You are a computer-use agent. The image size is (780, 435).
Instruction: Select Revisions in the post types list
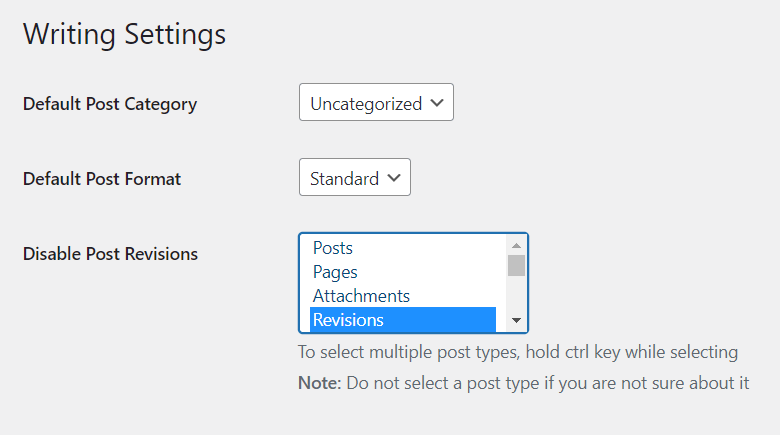point(403,320)
